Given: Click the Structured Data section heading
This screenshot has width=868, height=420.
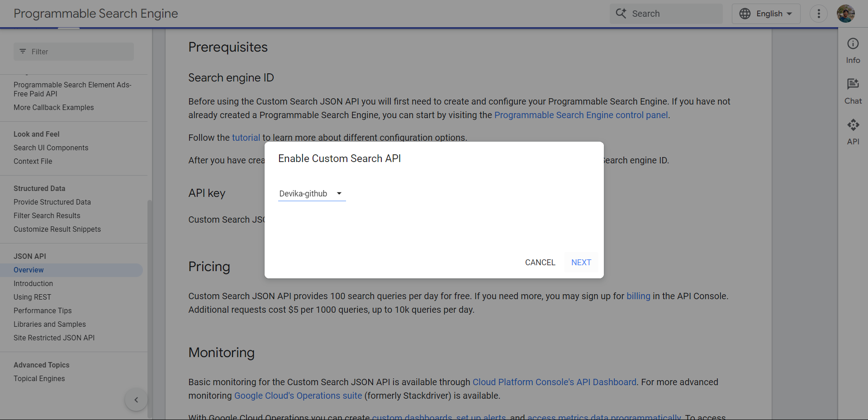Looking at the screenshot, I should [x=39, y=188].
